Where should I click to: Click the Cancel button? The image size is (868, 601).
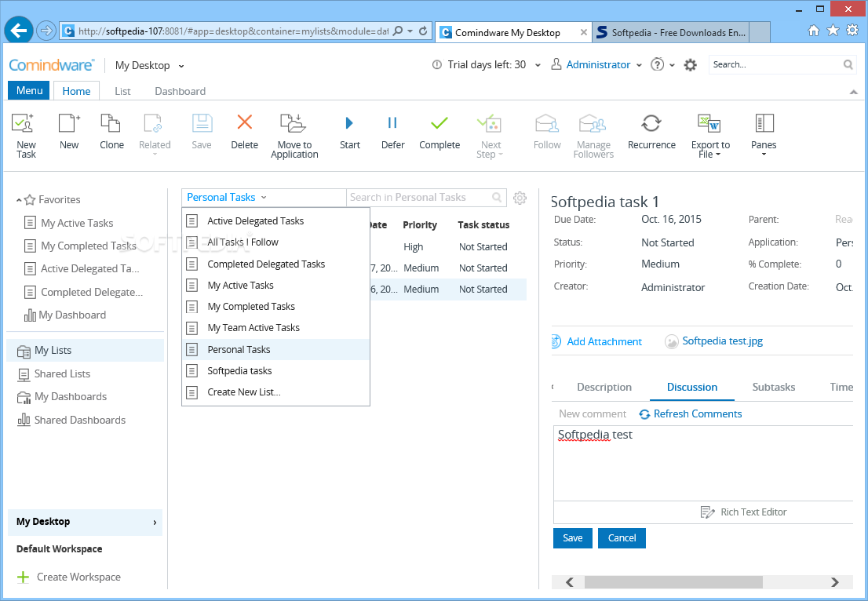tap(622, 538)
